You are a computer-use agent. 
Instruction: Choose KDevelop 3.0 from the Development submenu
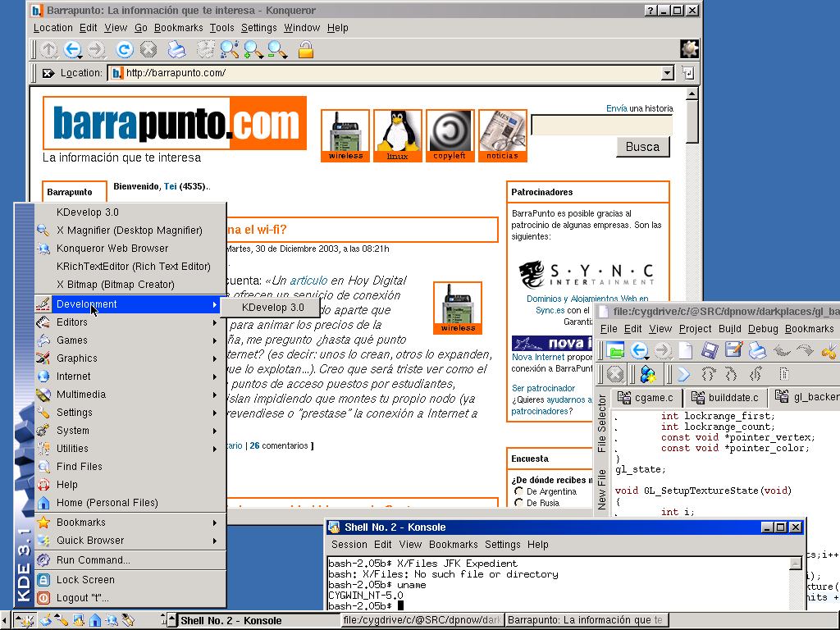point(272,308)
